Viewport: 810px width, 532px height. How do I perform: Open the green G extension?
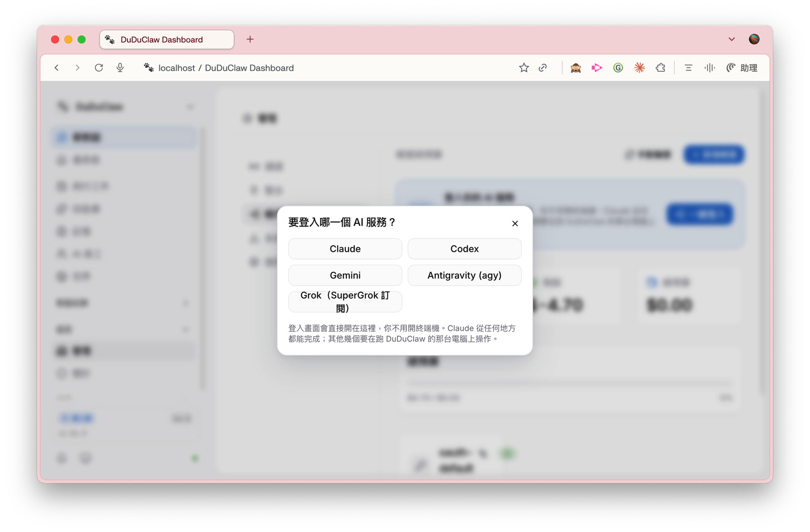pyautogui.click(x=618, y=68)
